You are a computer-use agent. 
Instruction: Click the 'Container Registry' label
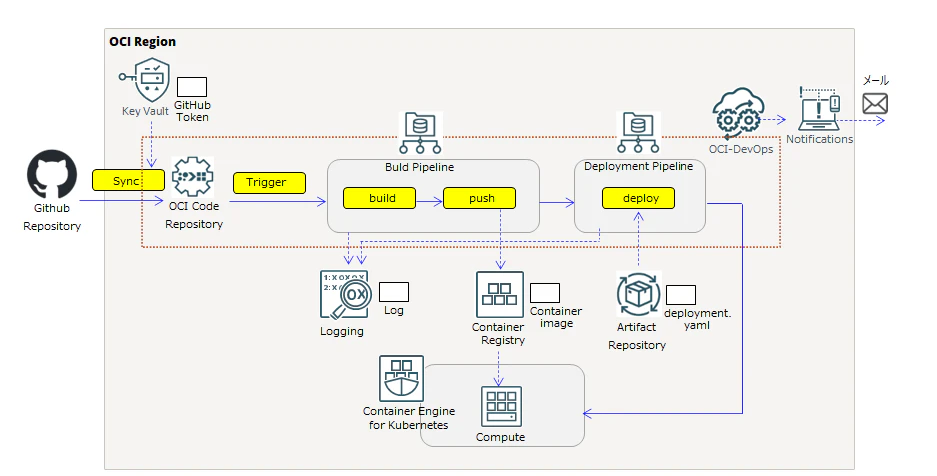(498, 334)
